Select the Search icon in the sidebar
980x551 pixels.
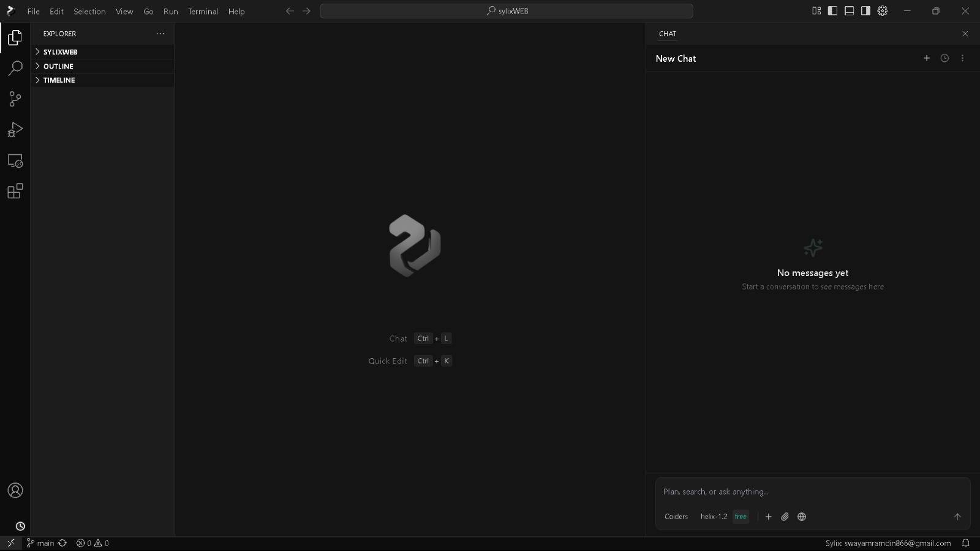pyautogui.click(x=15, y=68)
